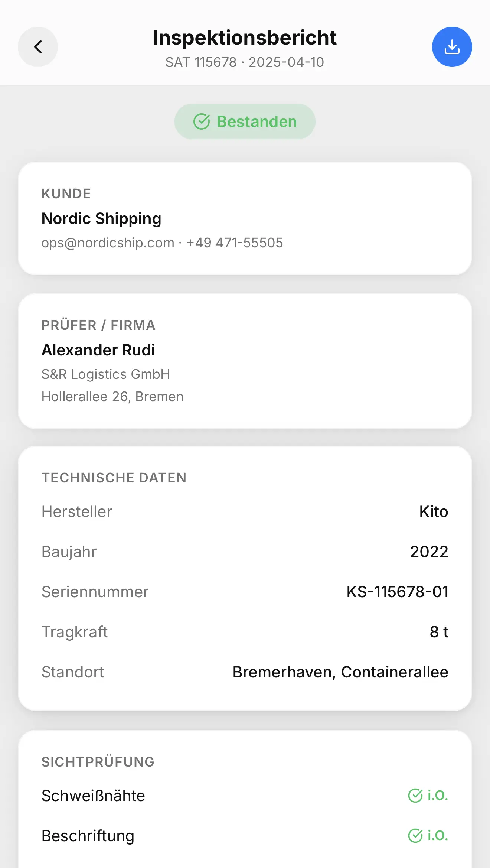Tap the Holleralle 26, Bremen address
490x868 pixels.
pos(112,396)
